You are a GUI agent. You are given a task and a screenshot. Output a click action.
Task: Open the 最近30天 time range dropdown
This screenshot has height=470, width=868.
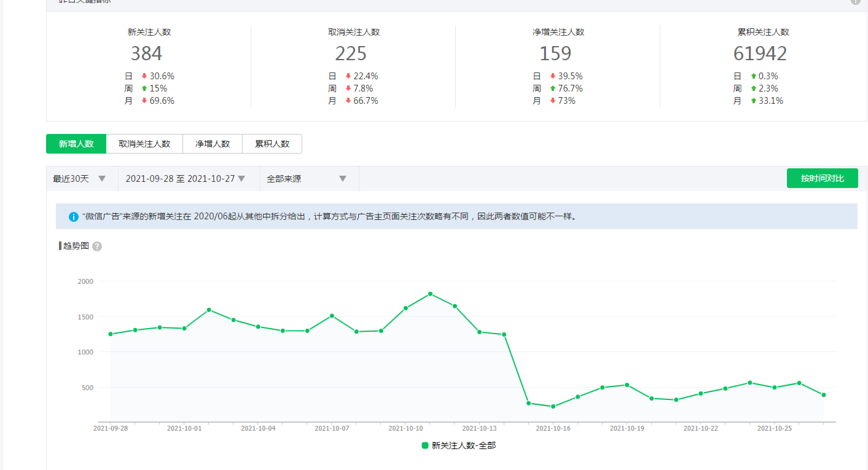[x=80, y=179]
